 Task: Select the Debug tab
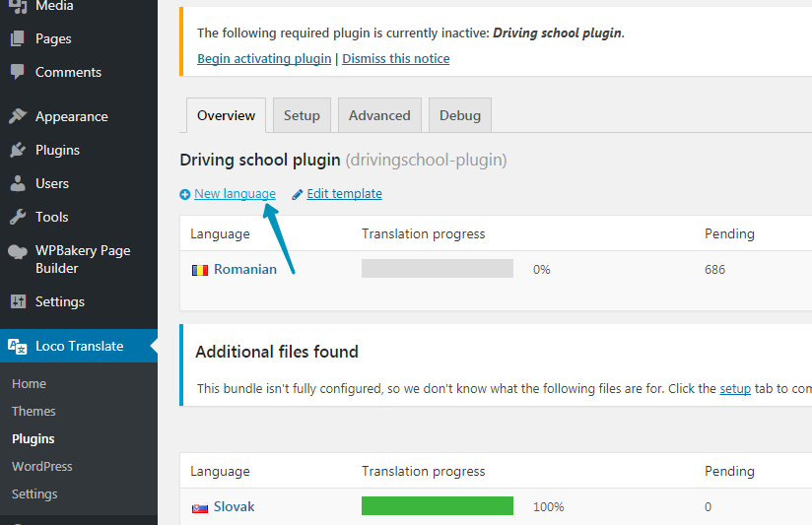pos(460,115)
